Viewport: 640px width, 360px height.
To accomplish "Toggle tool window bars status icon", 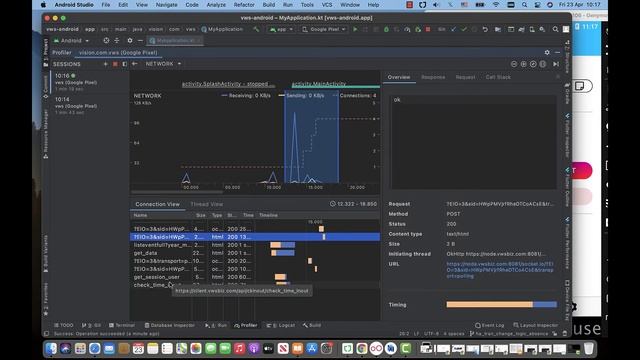I will [x=47, y=333].
